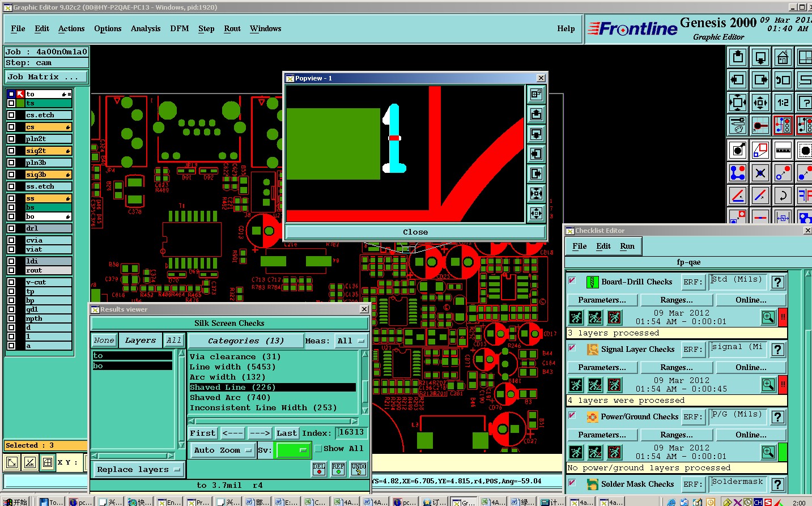Click the REF icon in Results viewer
812x506 pixels.
click(338, 469)
